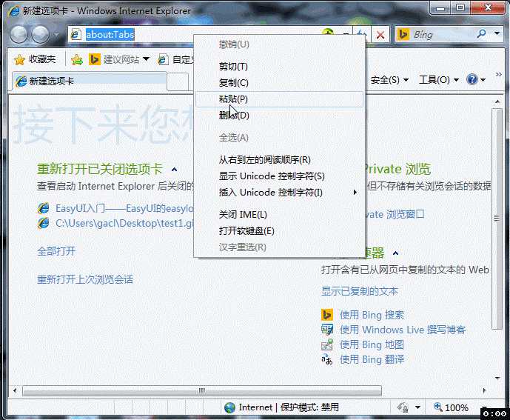Click the tab's Internet Explorer page icon
This screenshot has height=420, width=510.
(21, 81)
